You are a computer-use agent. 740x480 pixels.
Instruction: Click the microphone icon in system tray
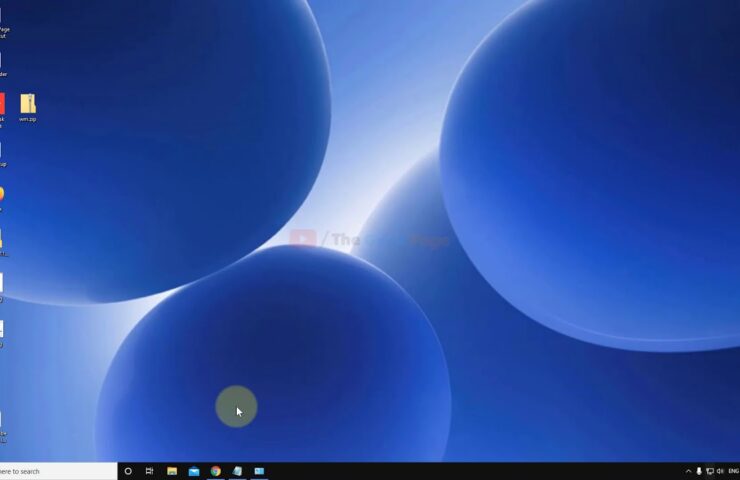tap(699, 471)
